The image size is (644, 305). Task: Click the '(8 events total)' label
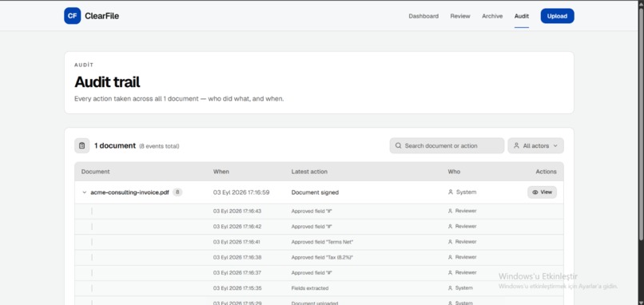point(159,146)
